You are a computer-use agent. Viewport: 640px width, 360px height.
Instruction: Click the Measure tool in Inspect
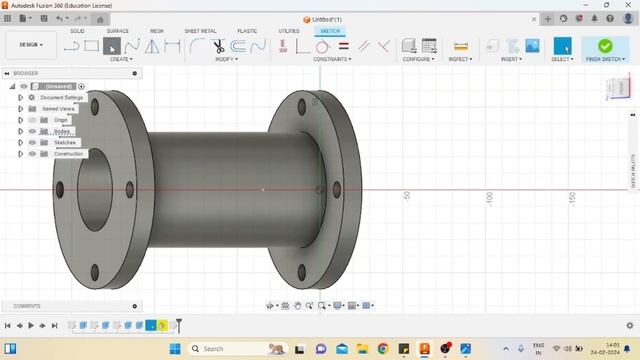[461, 46]
